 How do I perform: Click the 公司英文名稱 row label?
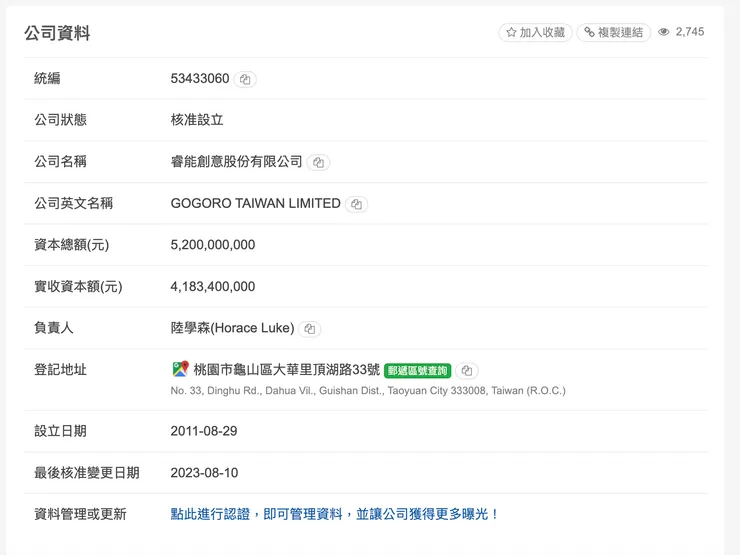click(x=74, y=203)
